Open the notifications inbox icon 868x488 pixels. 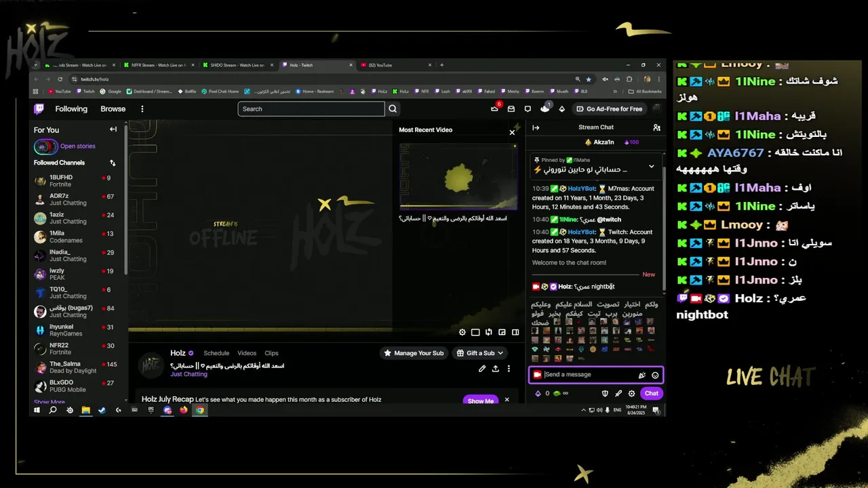(x=511, y=108)
